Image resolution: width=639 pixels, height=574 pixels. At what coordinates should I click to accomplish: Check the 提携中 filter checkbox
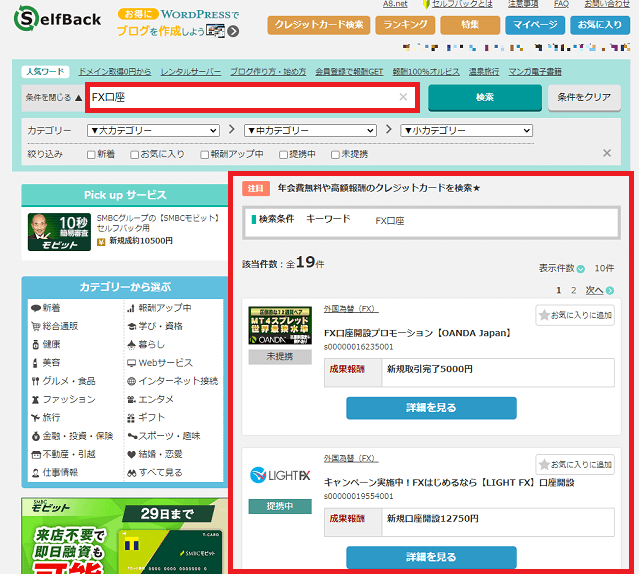point(283,155)
